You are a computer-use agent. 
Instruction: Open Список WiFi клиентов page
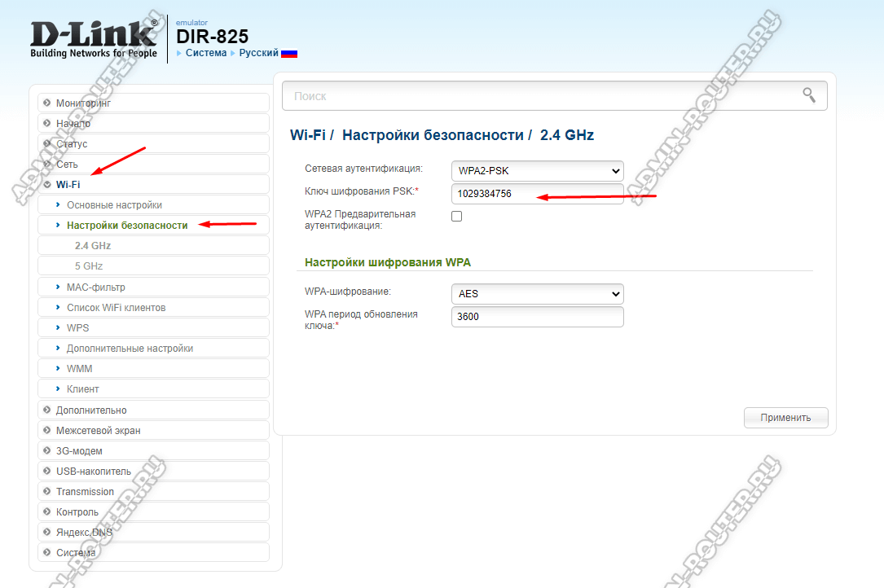coord(116,307)
